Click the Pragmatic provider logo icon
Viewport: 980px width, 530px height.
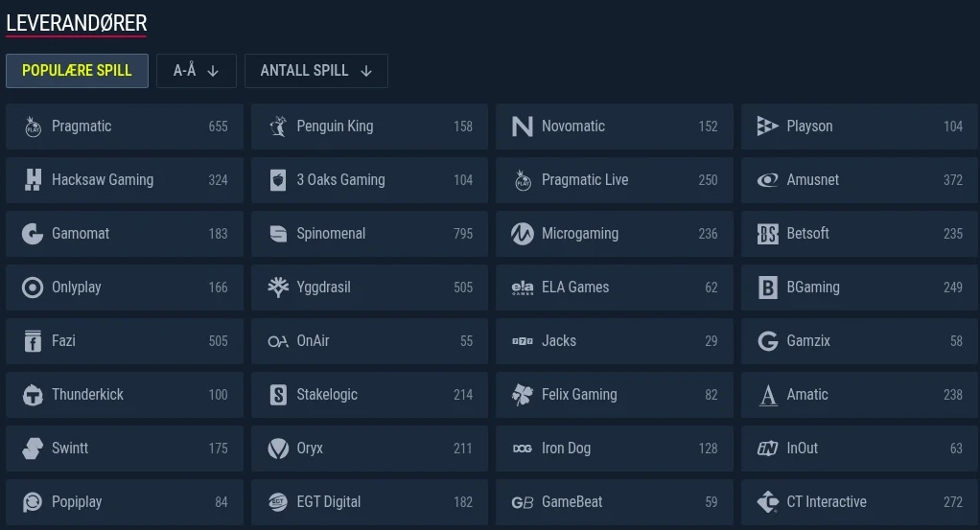pos(33,127)
